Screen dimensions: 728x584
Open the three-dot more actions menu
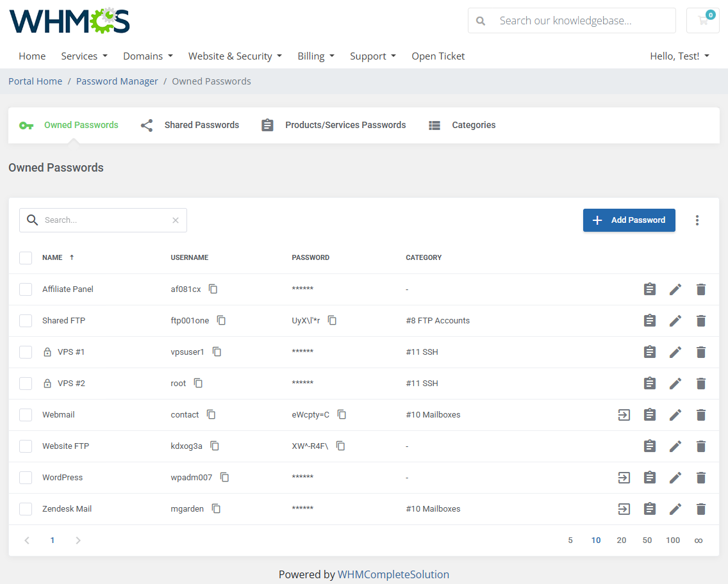pyautogui.click(x=697, y=220)
